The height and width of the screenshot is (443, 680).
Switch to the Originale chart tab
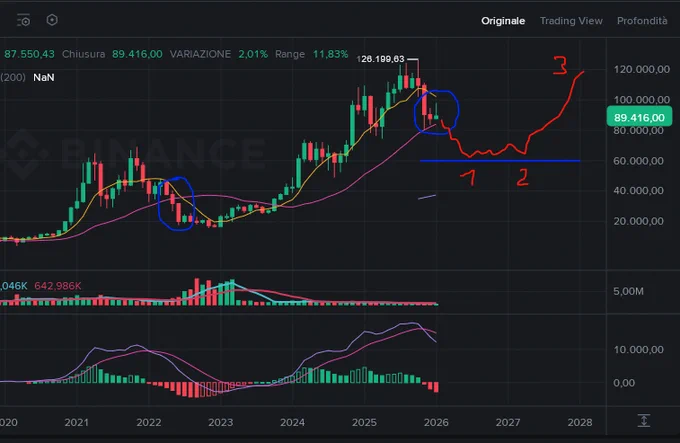(x=503, y=21)
